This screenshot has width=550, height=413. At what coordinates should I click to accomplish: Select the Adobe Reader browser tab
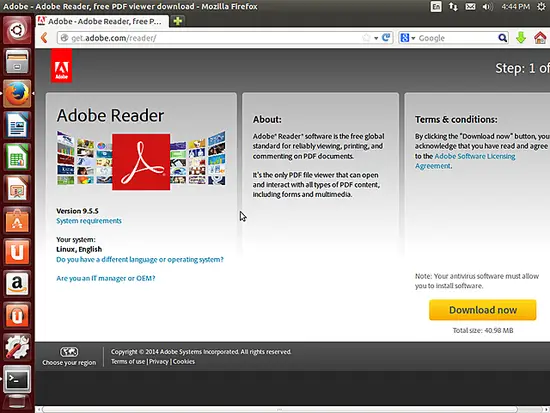click(x=102, y=21)
